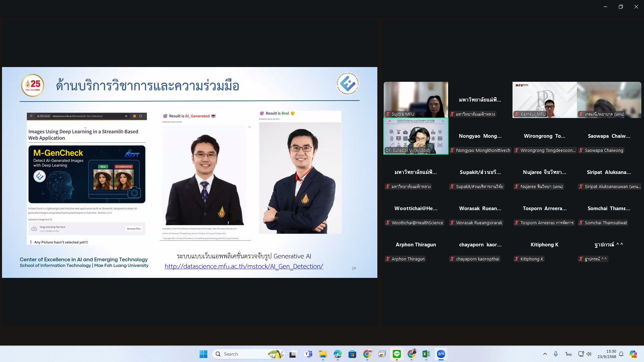Viewport: 644px width, 362px height.
Task: Open File Explorer from taskbar
Action: point(323,354)
